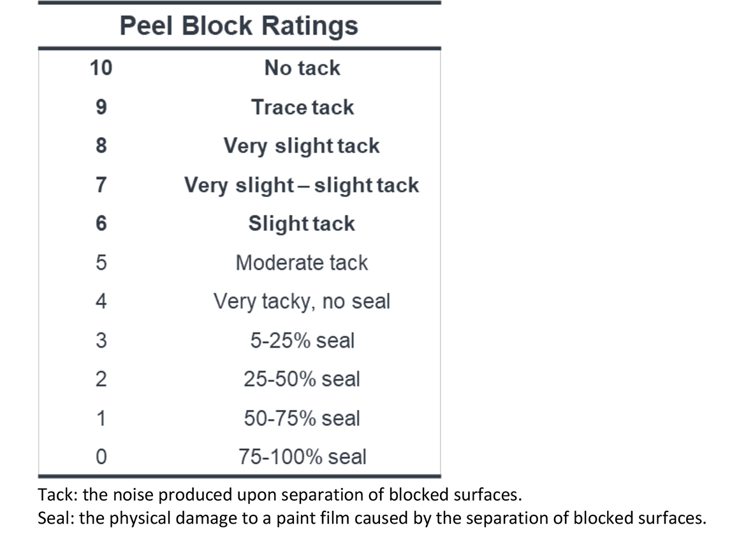Click the "25-50% seal" entry
The width and height of the screenshot is (746, 560).
point(302,379)
